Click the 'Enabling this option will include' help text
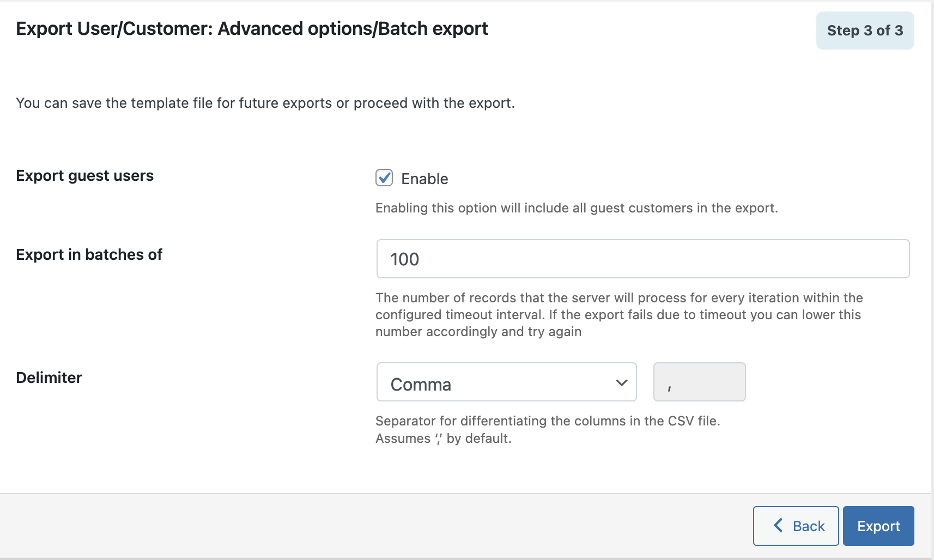934x560 pixels. click(x=577, y=208)
